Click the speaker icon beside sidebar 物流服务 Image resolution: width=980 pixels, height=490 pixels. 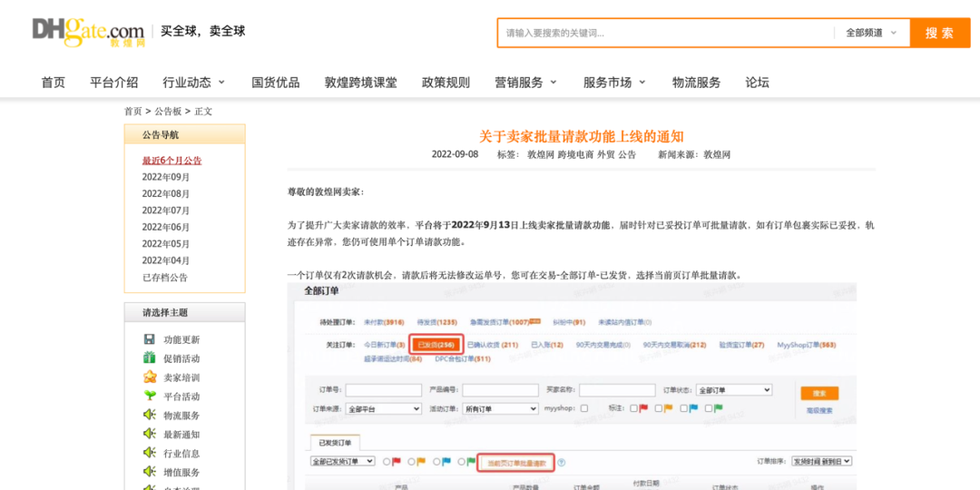click(x=150, y=415)
